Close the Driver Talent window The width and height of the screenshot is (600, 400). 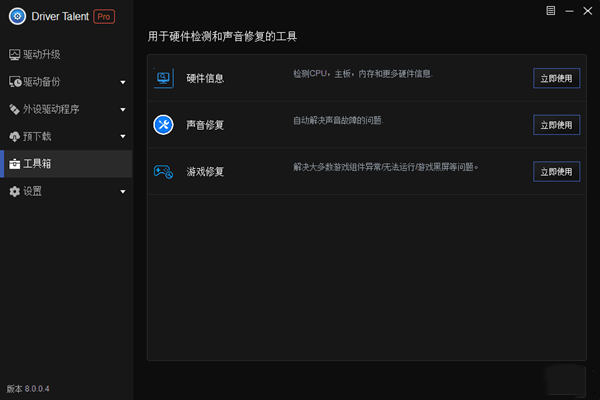[588, 11]
